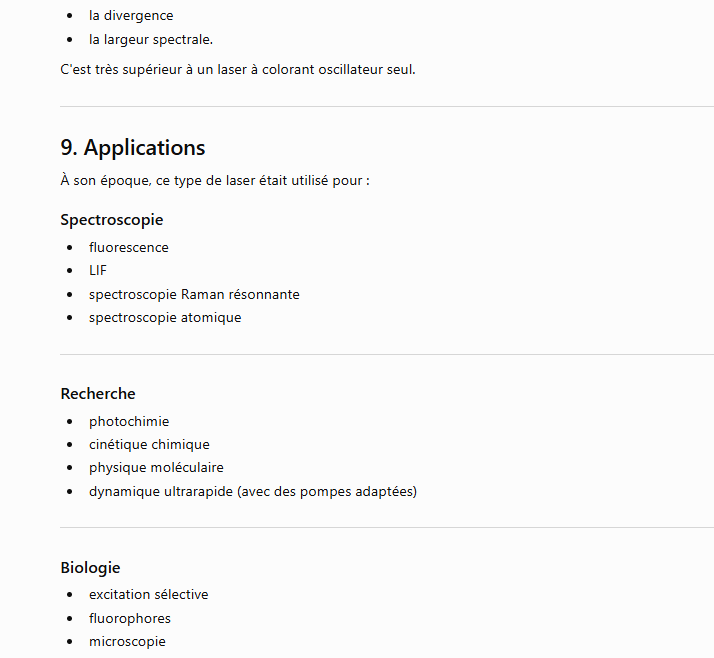Click the 'Recherche' subheading
The width and height of the screenshot is (714, 658).
98,393
